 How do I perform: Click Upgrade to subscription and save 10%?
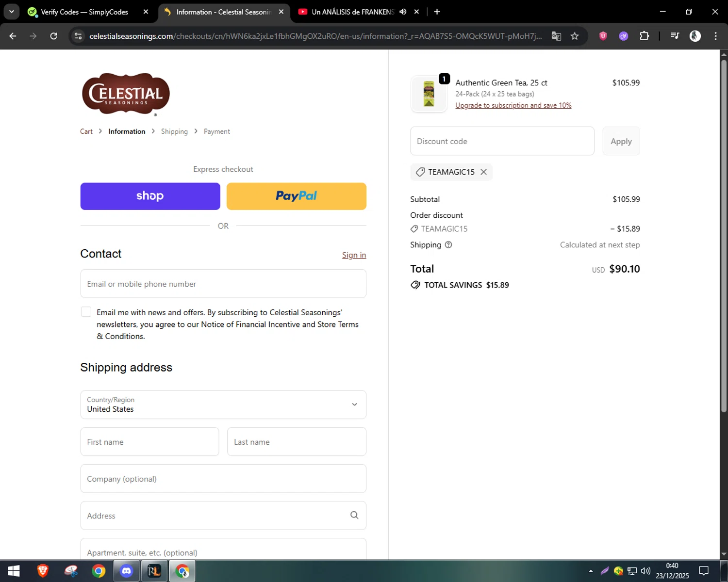(513, 105)
